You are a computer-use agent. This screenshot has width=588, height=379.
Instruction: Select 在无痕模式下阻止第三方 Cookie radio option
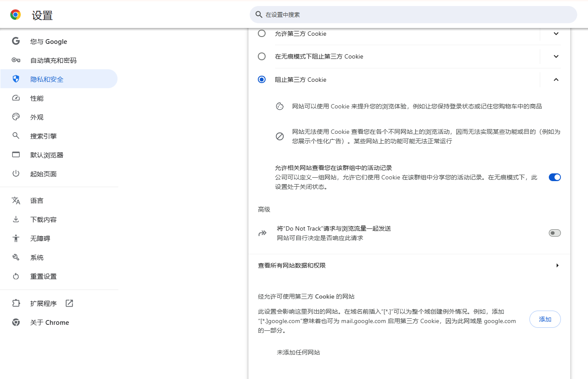[x=262, y=56]
